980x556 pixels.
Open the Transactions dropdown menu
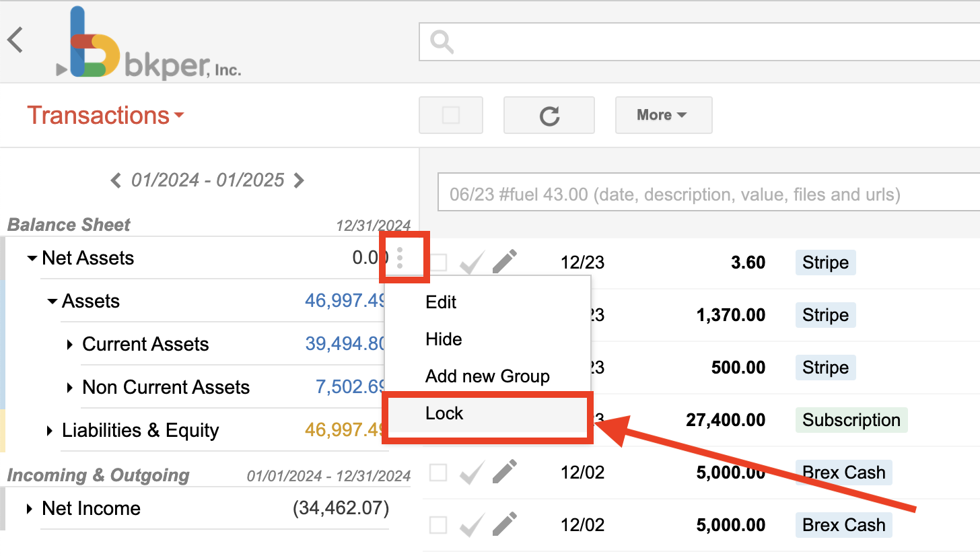tap(105, 116)
